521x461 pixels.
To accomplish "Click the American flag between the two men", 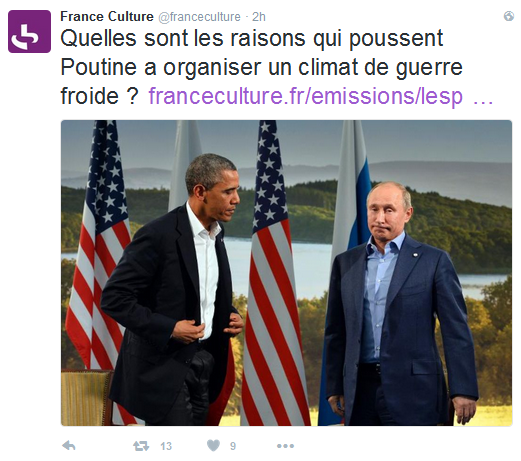I will (274, 273).
